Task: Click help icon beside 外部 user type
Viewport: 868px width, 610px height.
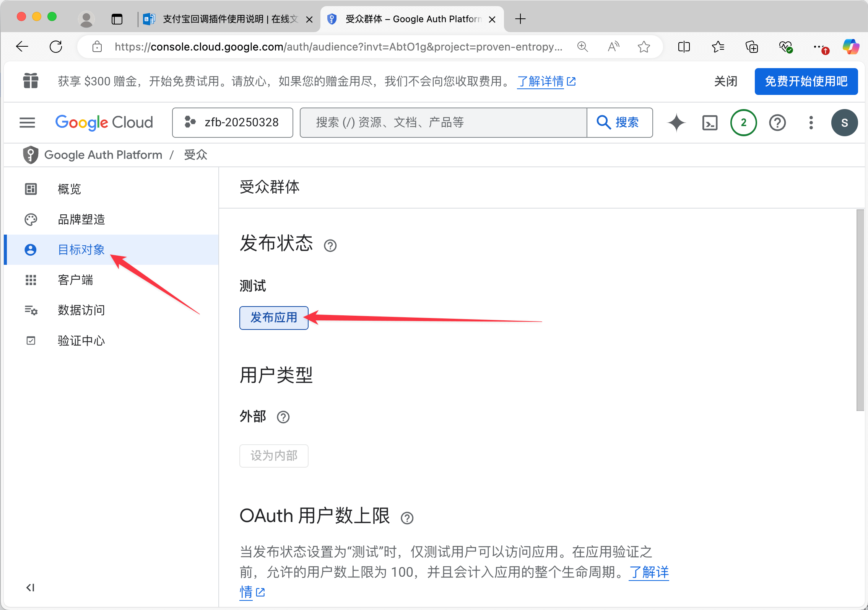Action: pos(283,417)
